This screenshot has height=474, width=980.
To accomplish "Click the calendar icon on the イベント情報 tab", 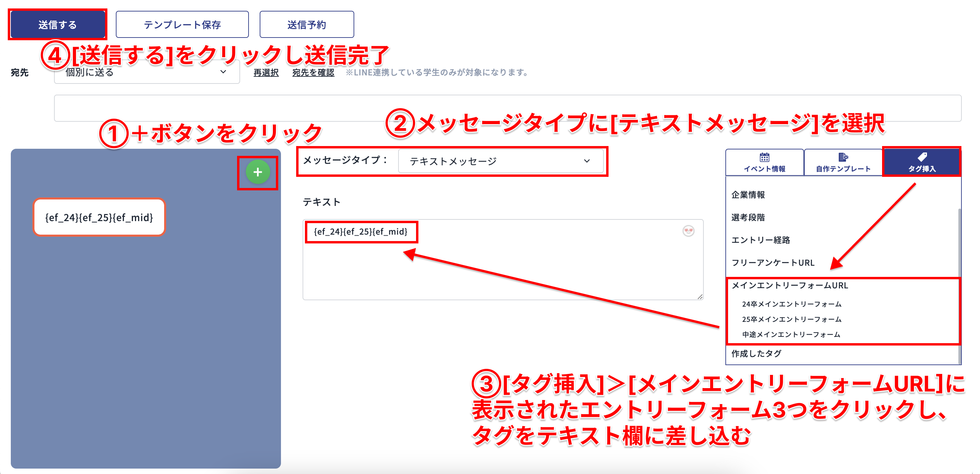I will (764, 157).
